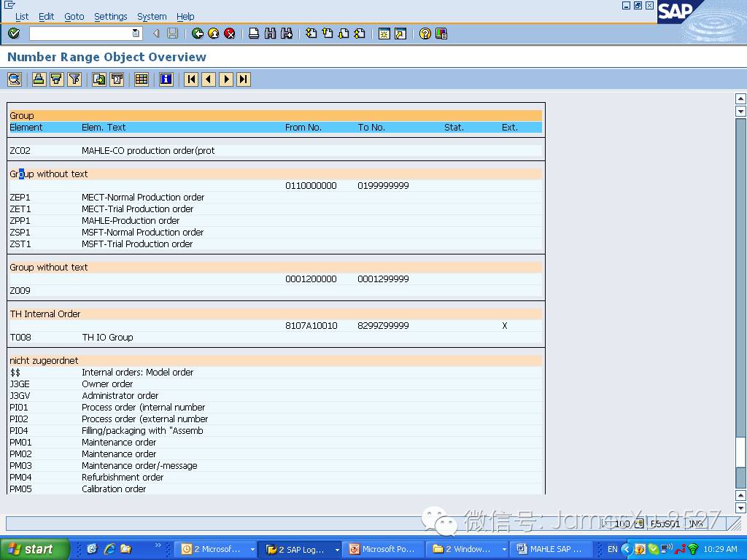The height and width of the screenshot is (560, 747).
Task: Click From No. value 0110000000
Action: [x=311, y=186]
